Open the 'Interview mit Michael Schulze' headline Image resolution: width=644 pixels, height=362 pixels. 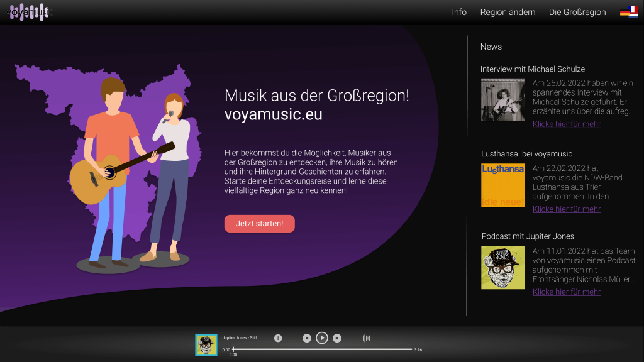(533, 69)
